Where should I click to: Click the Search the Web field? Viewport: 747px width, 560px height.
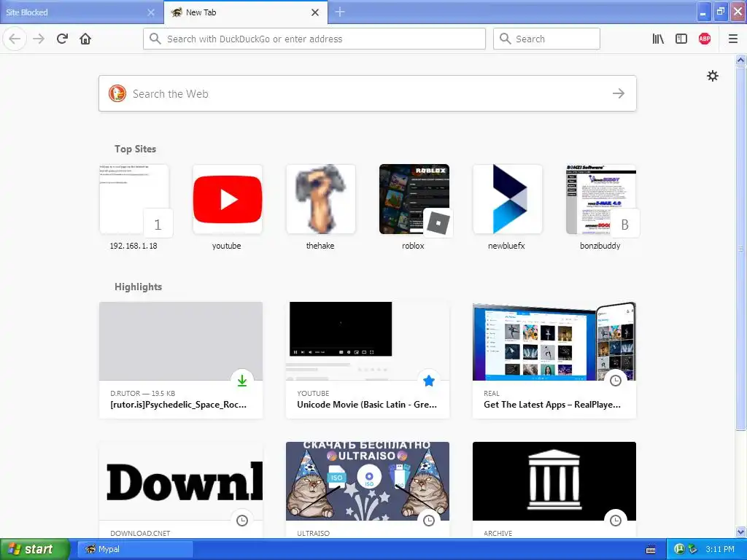click(x=368, y=93)
